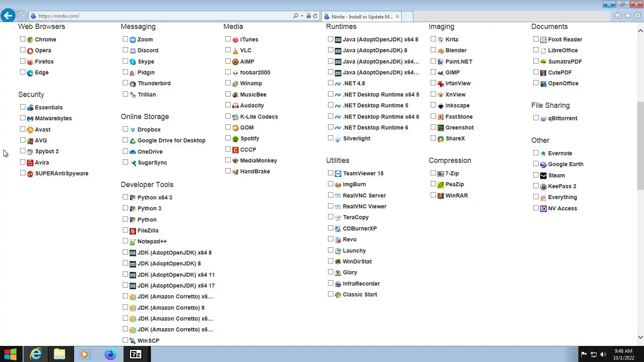Click the SUPERAntiSpyware label
Viewport: 644px width, 362px height.
tap(62, 174)
